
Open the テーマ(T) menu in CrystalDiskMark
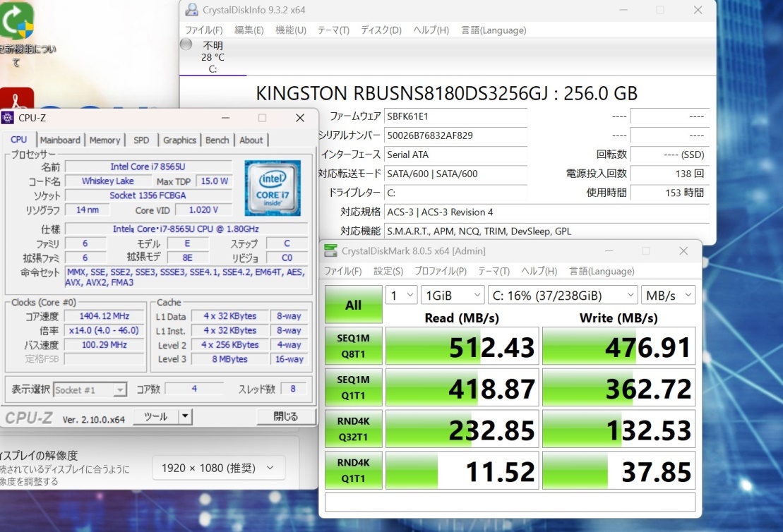(x=494, y=271)
